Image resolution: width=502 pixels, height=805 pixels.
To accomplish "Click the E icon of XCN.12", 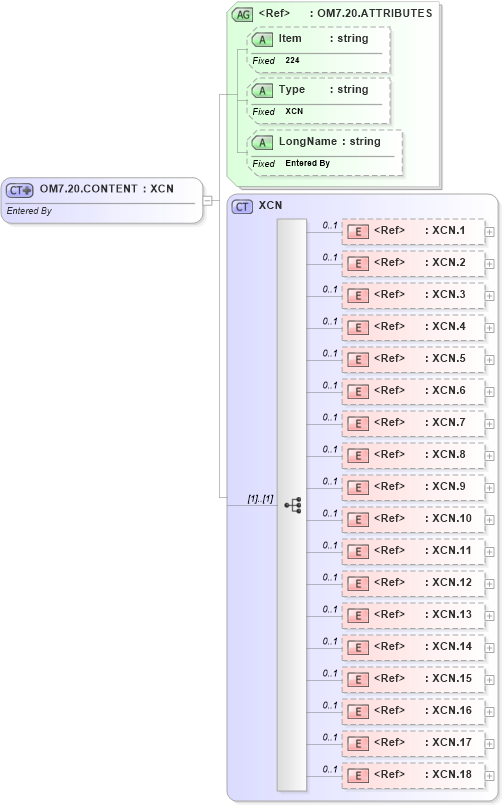I will tap(358, 584).
